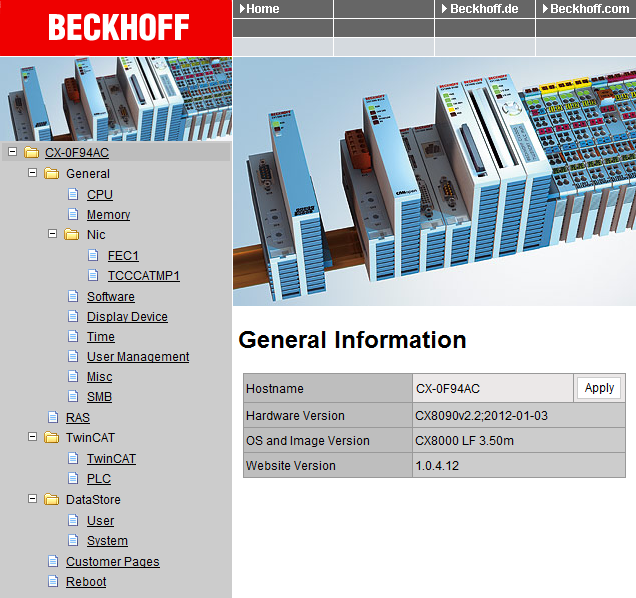The height and width of the screenshot is (598, 636).
Task: Click the page icon next to Memory
Action: click(x=73, y=214)
